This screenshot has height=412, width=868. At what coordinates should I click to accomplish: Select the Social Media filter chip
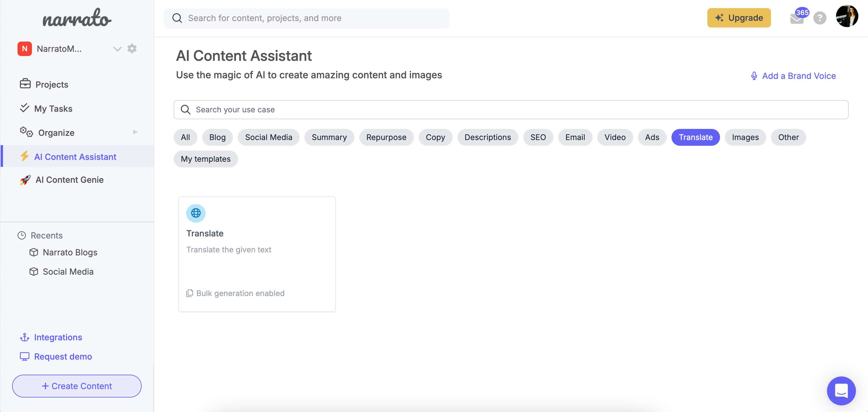pos(269,137)
